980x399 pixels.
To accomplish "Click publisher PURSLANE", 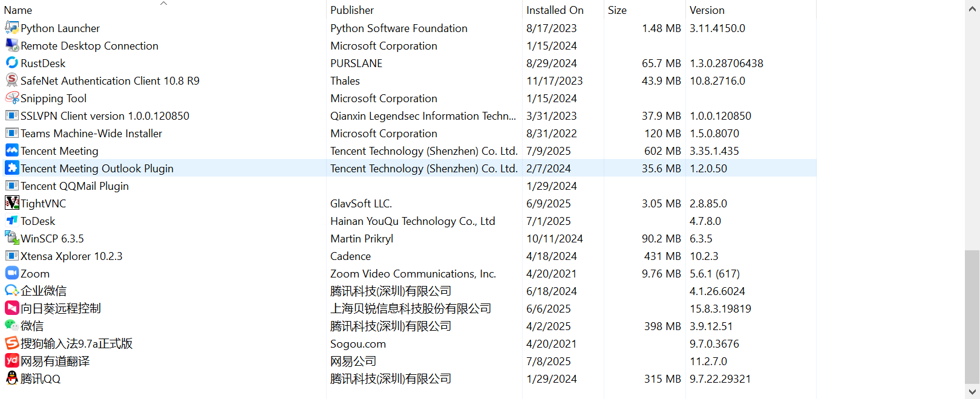I will (x=356, y=63).
